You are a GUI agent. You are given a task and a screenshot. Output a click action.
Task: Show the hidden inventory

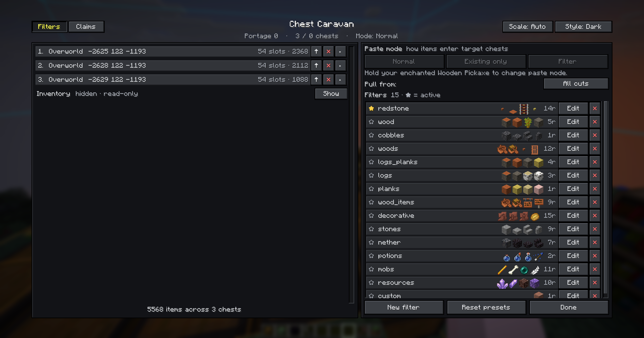331,93
